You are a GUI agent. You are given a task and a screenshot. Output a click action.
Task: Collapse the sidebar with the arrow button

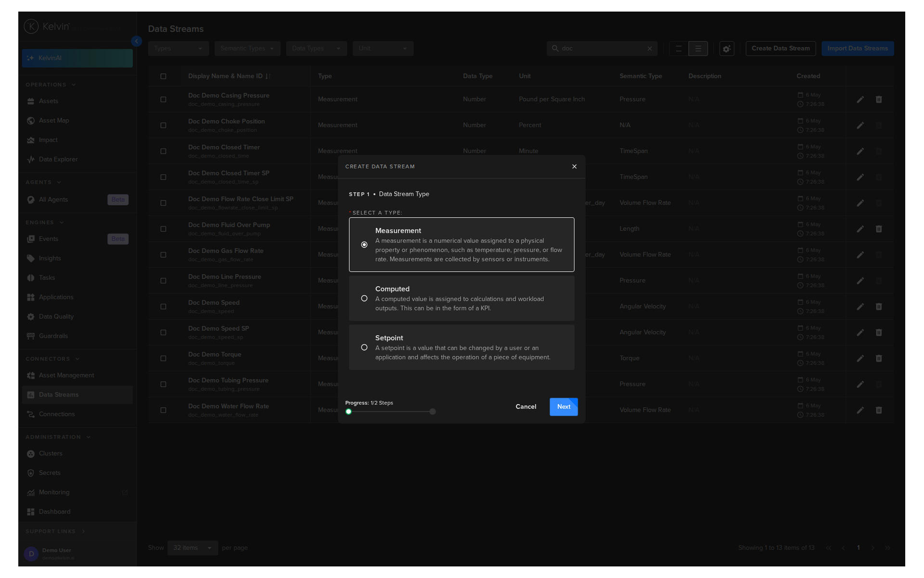pos(137,41)
